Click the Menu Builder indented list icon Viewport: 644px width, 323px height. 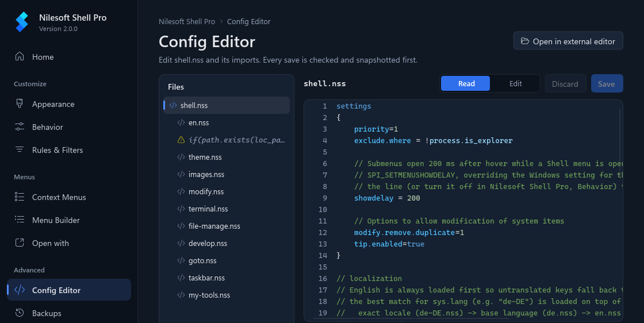tap(20, 220)
